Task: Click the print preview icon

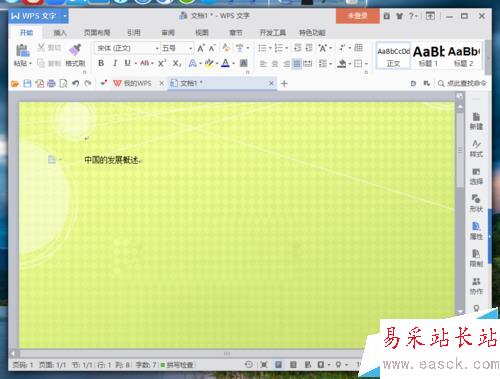Action: [x=63, y=83]
